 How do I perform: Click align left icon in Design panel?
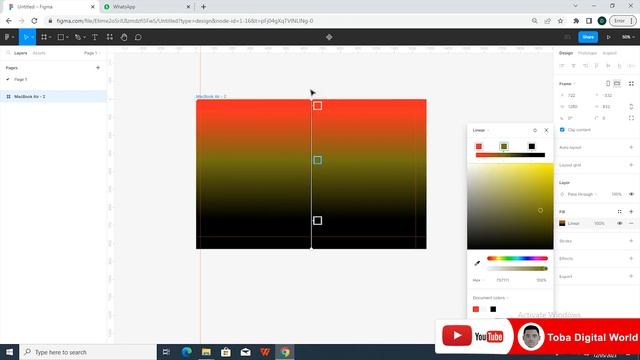pos(562,66)
